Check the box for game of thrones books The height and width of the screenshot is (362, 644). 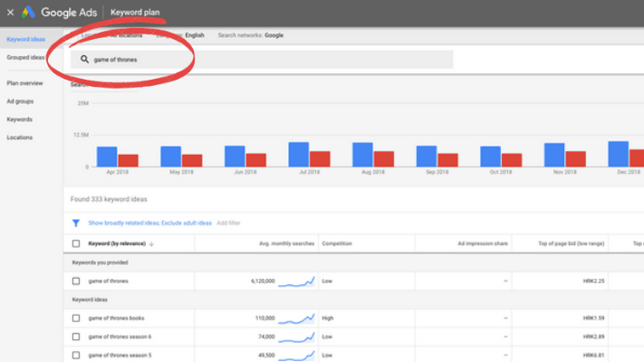point(76,318)
